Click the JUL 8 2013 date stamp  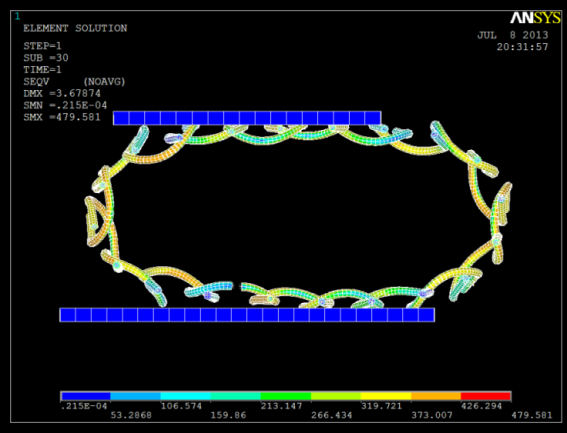tap(513, 35)
